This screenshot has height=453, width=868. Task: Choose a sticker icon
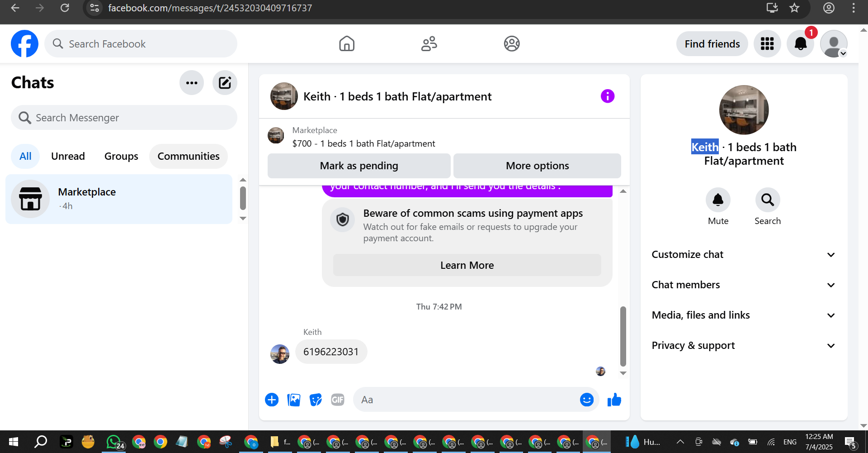[x=316, y=400]
